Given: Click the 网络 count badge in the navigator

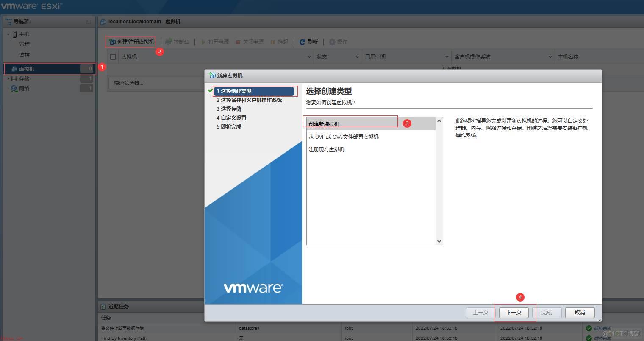Looking at the screenshot, I should [x=87, y=88].
